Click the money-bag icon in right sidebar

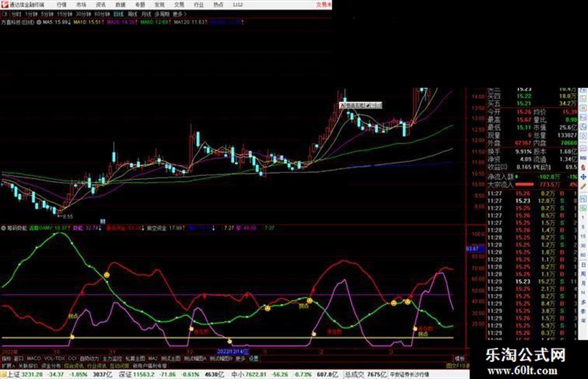[583, 167]
